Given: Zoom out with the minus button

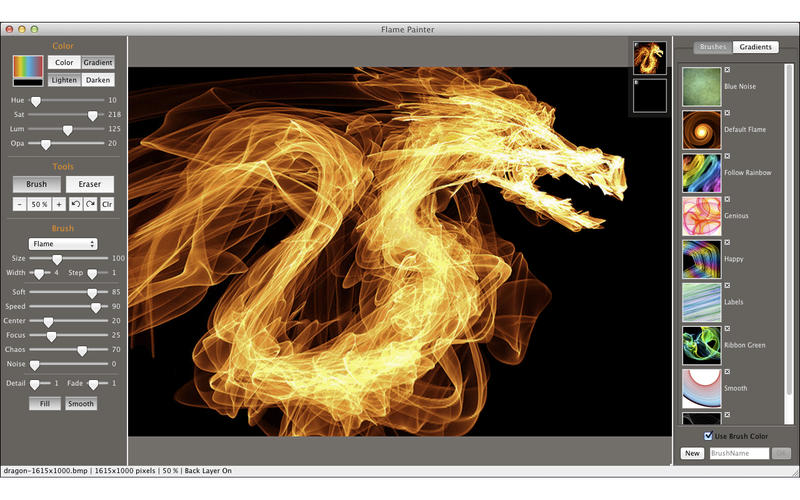Looking at the screenshot, I should click(x=19, y=204).
